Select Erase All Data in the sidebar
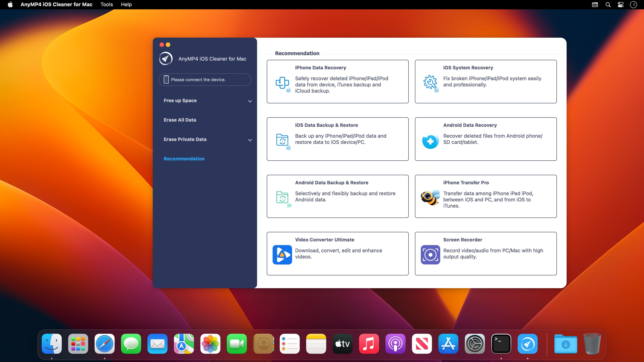This screenshot has width=644, height=362. pos(180,120)
